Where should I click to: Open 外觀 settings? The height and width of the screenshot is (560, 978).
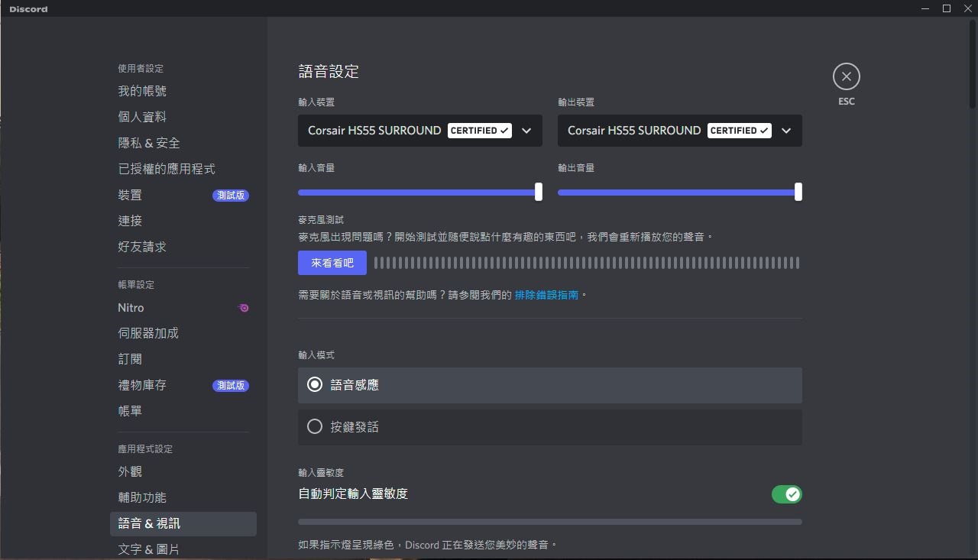tap(183, 472)
